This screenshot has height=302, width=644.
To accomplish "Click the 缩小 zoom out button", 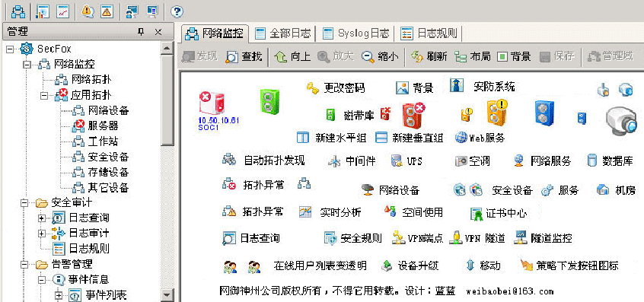I will pyautogui.click(x=380, y=56).
